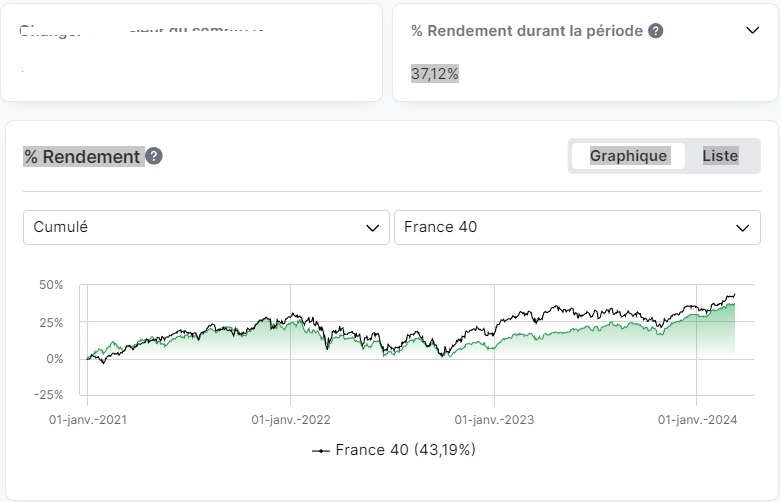This screenshot has height=502, width=781.
Task: Click the 50% y-axis label
Action: coord(51,285)
